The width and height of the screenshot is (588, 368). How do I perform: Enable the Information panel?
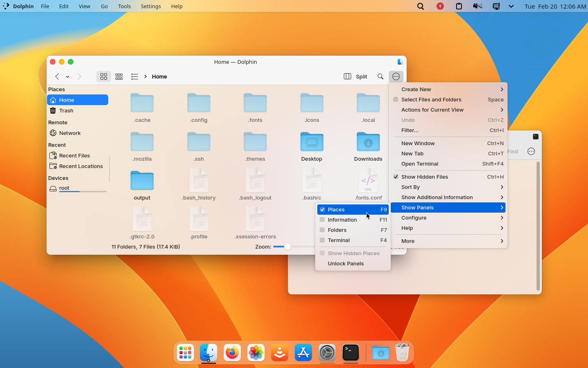[x=353, y=220]
